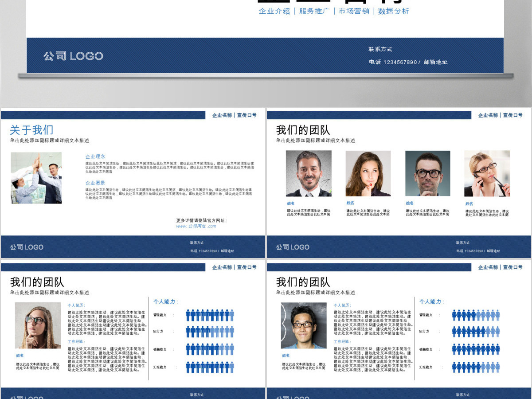Click 个人能力 on the long-haired woman's profile slide
This screenshot has width=532, height=399.
tap(165, 301)
